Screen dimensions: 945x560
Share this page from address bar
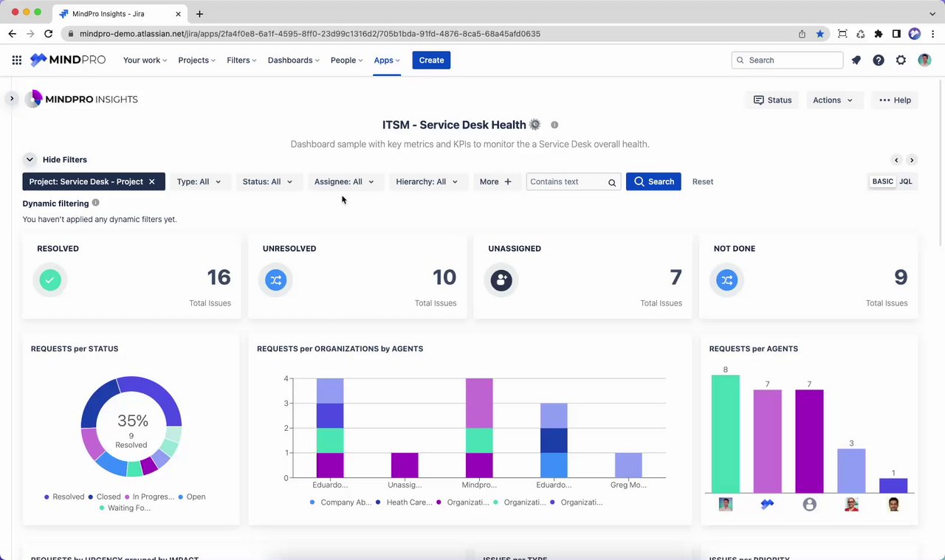pyautogui.click(x=803, y=34)
